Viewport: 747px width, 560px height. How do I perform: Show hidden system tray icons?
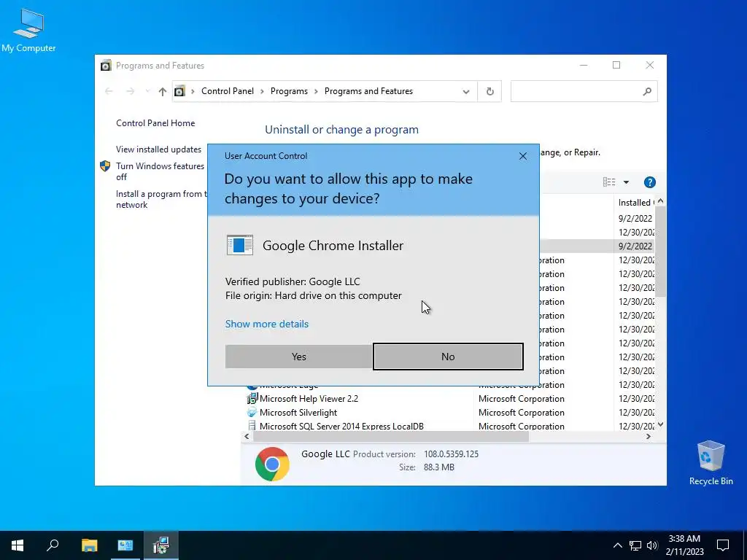click(617, 545)
